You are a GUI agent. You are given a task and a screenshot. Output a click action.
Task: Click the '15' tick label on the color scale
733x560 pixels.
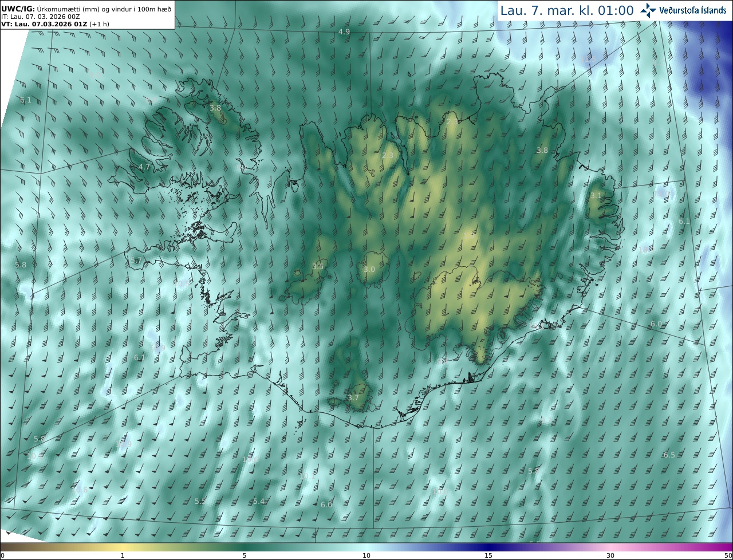tap(488, 555)
